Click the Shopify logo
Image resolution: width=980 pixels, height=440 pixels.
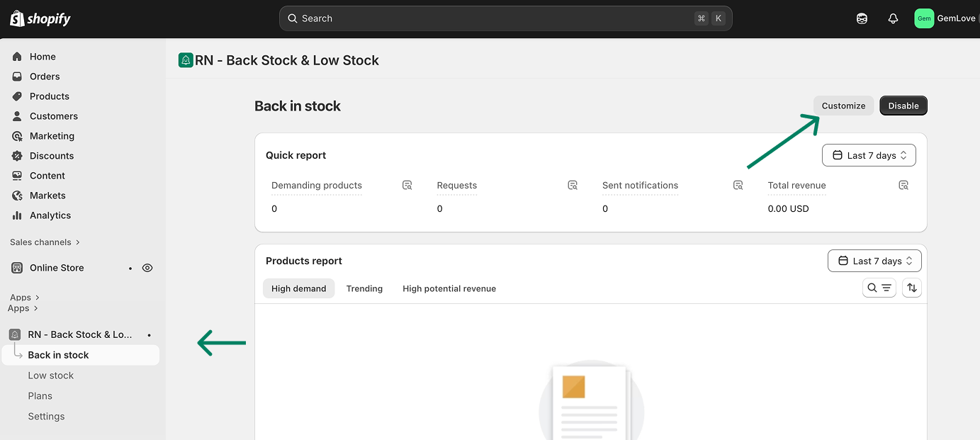40,18
